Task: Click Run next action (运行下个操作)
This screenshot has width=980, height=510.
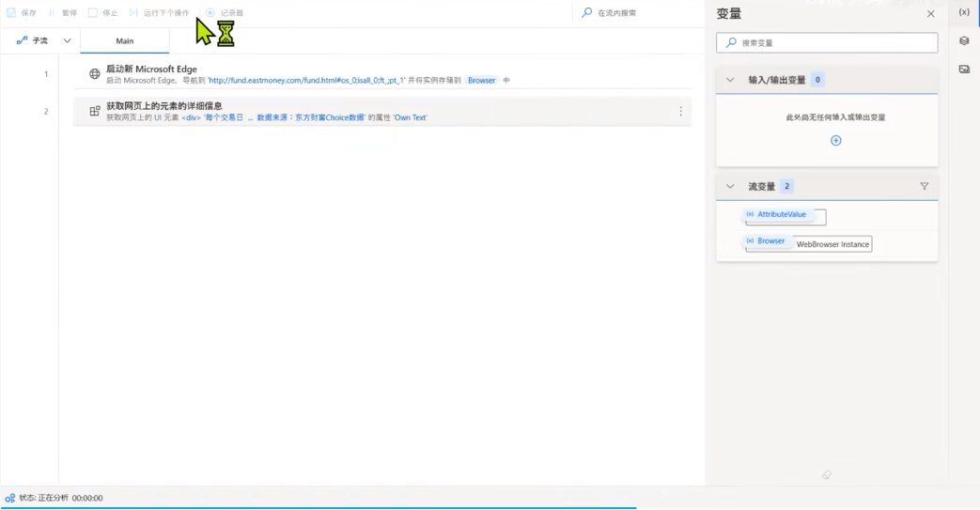Action: (x=159, y=12)
